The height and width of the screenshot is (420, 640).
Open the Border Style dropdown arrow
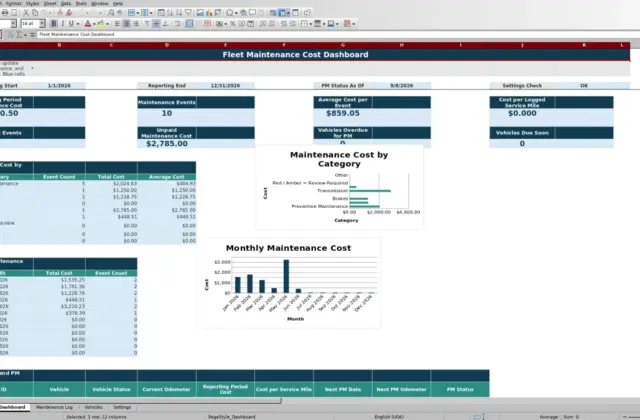point(324,24)
